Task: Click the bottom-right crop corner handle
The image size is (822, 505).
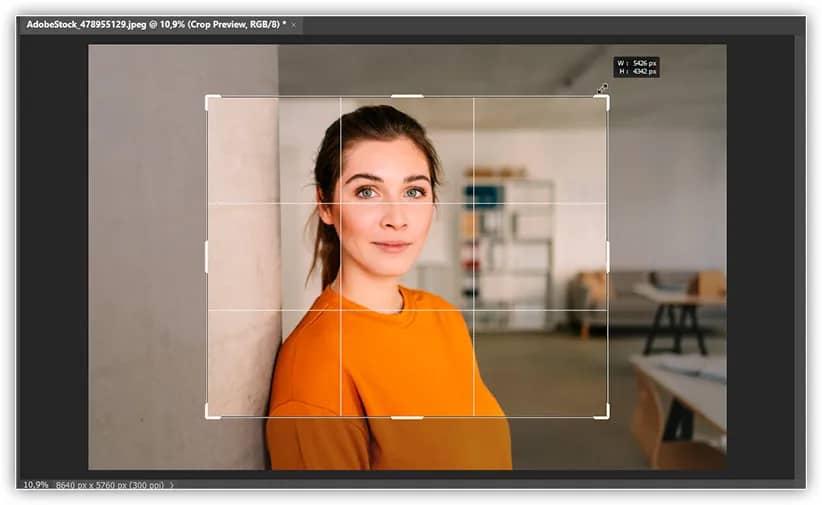Action: click(606, 415)
